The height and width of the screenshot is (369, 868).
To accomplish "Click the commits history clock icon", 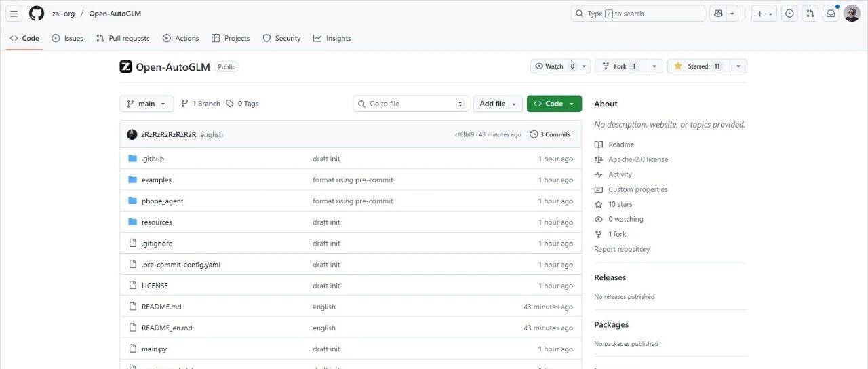I will pyautogui.click(x=534, y=134).
